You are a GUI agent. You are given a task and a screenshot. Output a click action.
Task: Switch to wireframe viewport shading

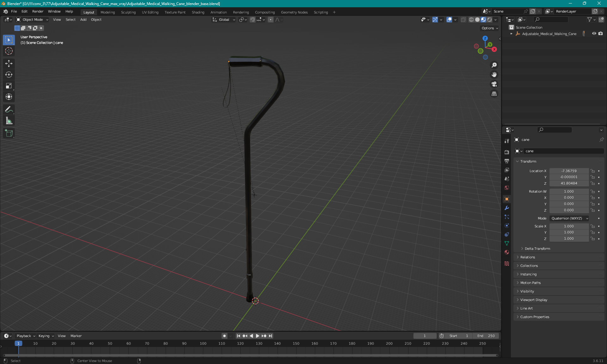(471, 20)
